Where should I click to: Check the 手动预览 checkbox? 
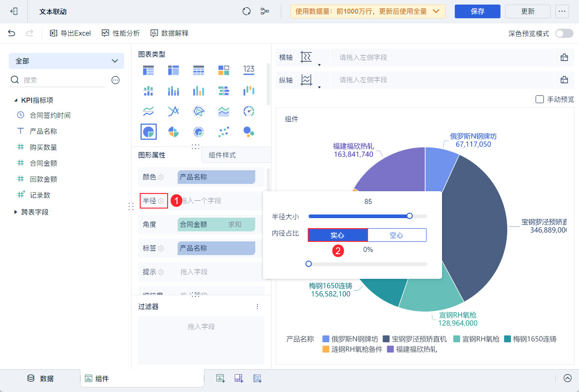(539, 99)
